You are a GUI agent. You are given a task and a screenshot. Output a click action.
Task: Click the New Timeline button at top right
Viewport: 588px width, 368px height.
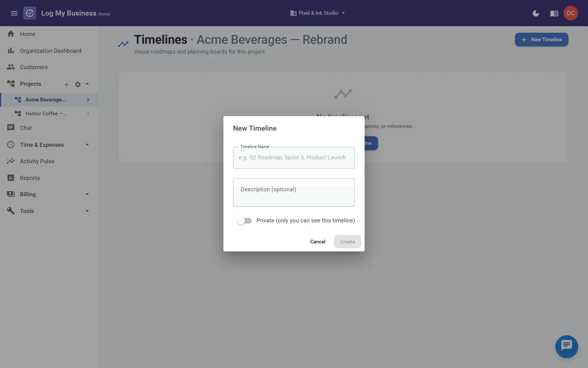point(541,40)
